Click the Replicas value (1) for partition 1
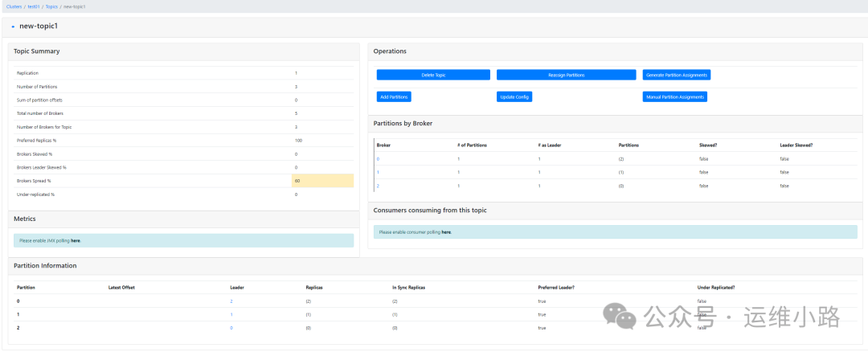868x352 pixels. [x=309, y=314]
